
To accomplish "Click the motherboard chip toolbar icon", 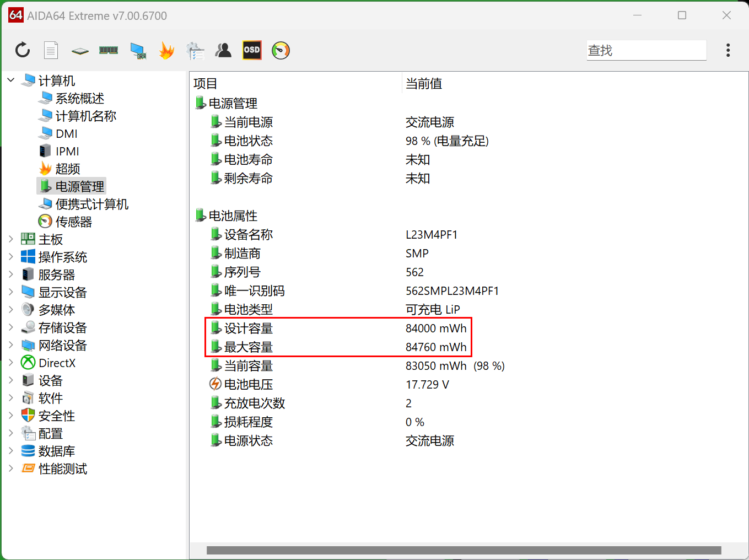I will (x=80, y=51).
